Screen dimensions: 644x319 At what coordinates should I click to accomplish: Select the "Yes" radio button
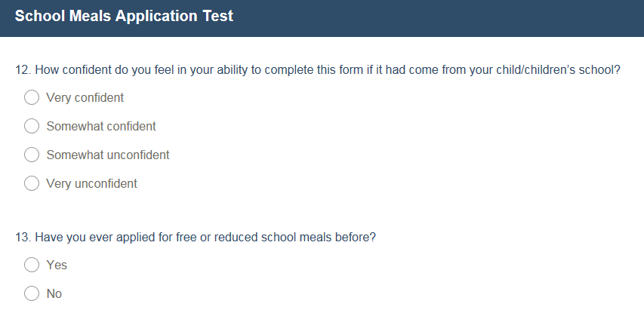[32, 265]
